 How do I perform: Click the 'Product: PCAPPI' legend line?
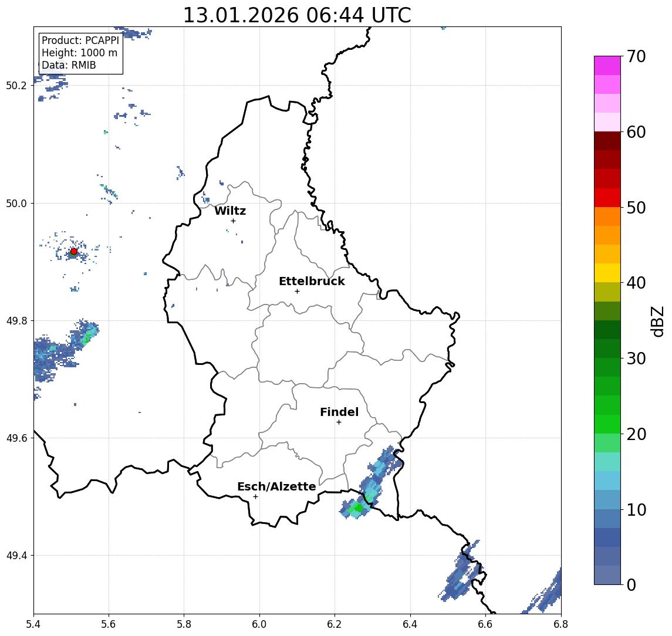(x=80, y=40)
